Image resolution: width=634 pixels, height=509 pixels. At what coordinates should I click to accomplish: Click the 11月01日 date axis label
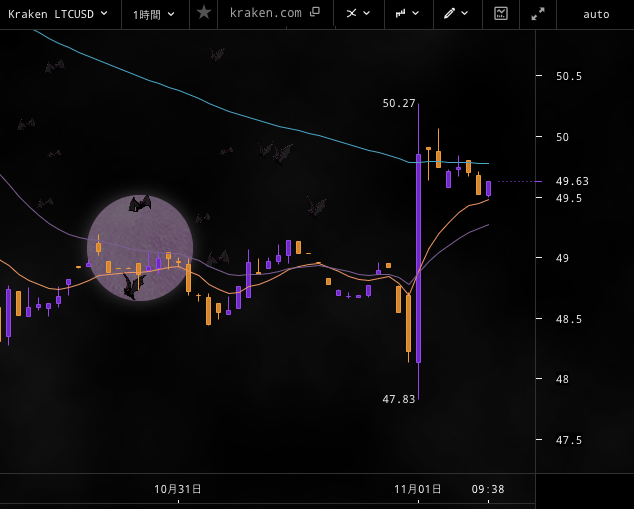[x=418, y=489]
